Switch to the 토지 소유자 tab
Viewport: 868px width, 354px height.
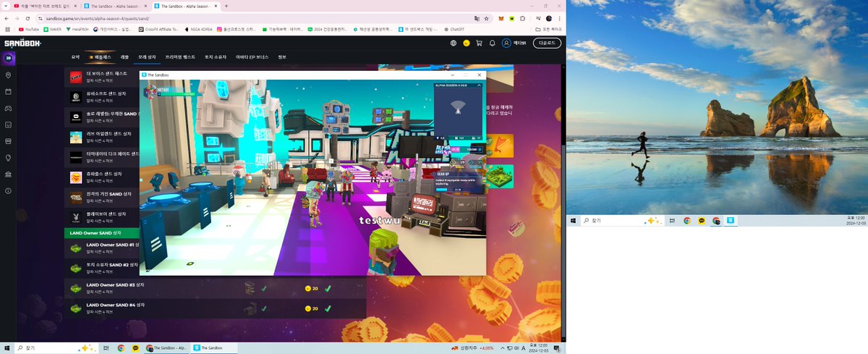216,56
